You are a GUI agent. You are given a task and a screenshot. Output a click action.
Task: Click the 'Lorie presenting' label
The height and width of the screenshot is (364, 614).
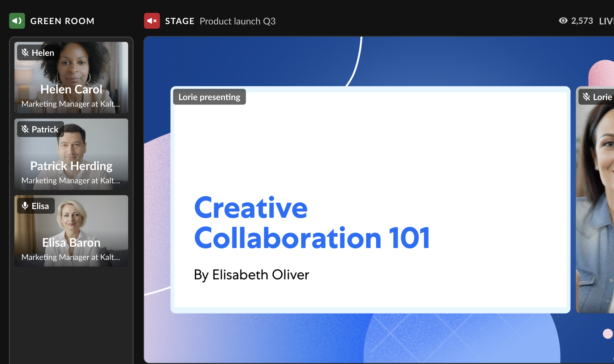(x=210, y=97)
